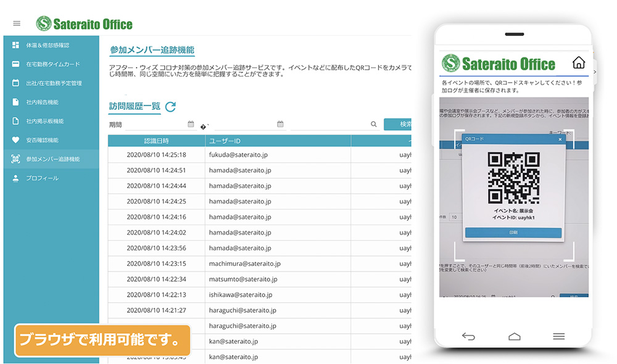Open 社内掲示板機能 in sidebar
This screenshot has height=364, width=617.
tap(52, 121)
